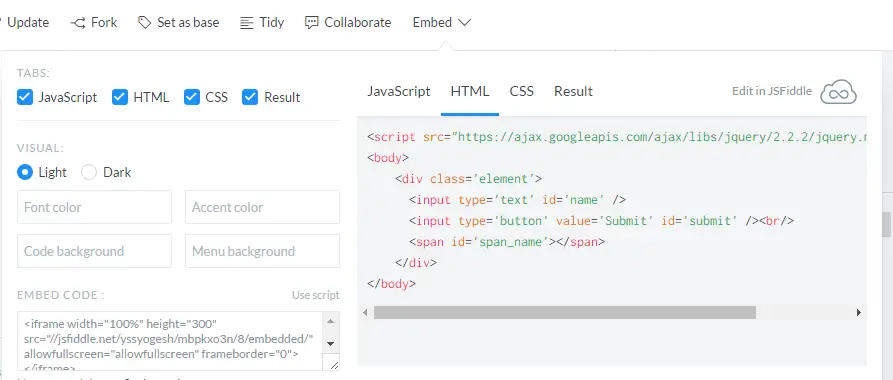
Task: Open JSFiddle via the cloud logo icon
Action: (838, 92)
